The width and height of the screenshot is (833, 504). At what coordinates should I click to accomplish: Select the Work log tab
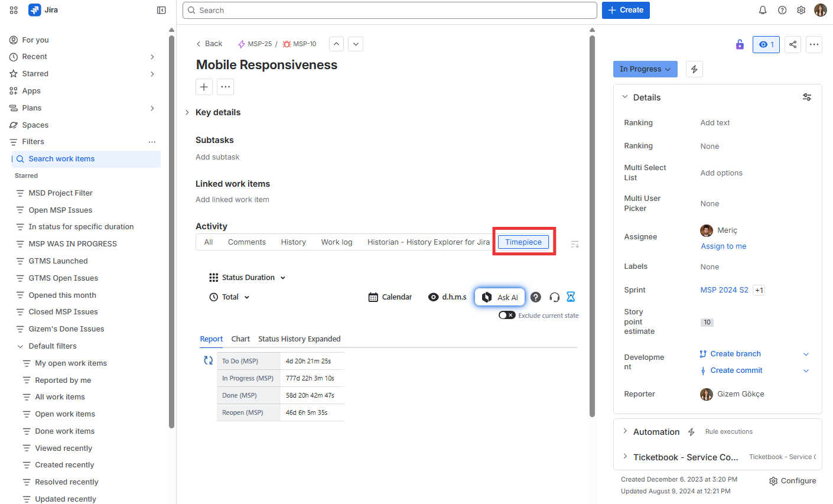(x=337, y=242)
